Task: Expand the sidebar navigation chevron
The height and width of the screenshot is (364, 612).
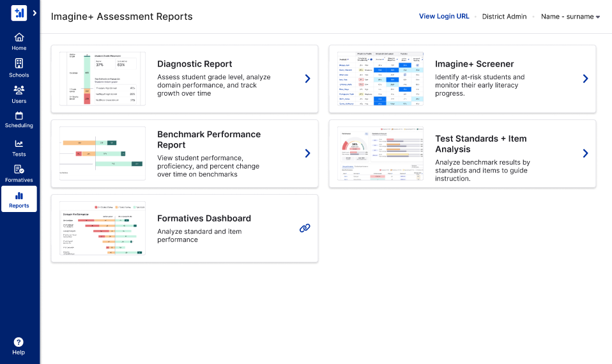Action: coord(34,13)
